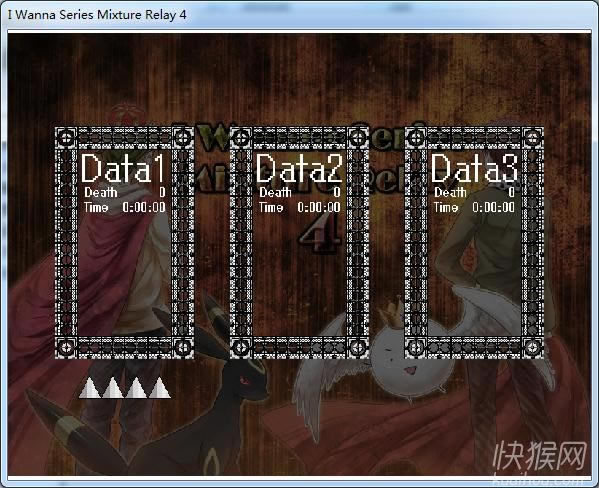Select the Data3 save slot
This screenshot has width=599, height=488.
474,243
